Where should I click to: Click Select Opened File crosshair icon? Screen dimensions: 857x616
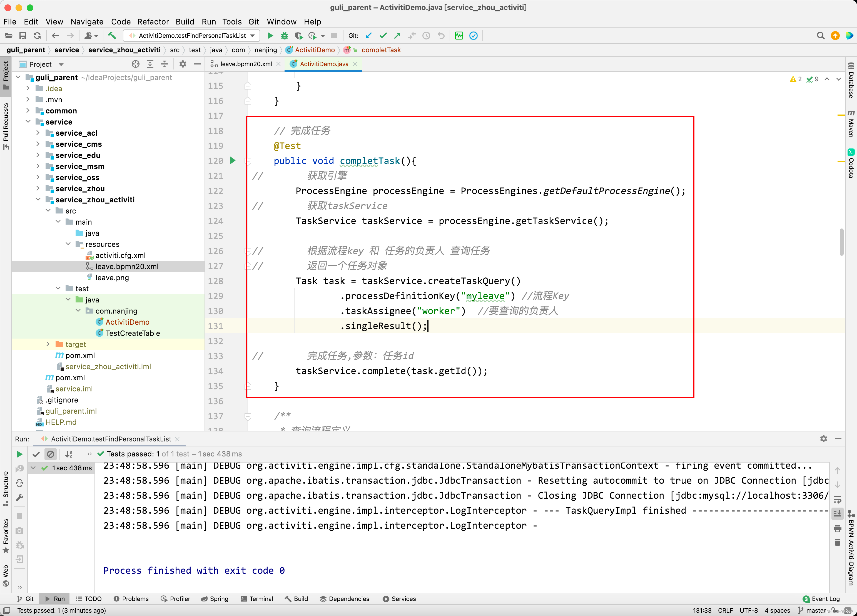[135, 64]
